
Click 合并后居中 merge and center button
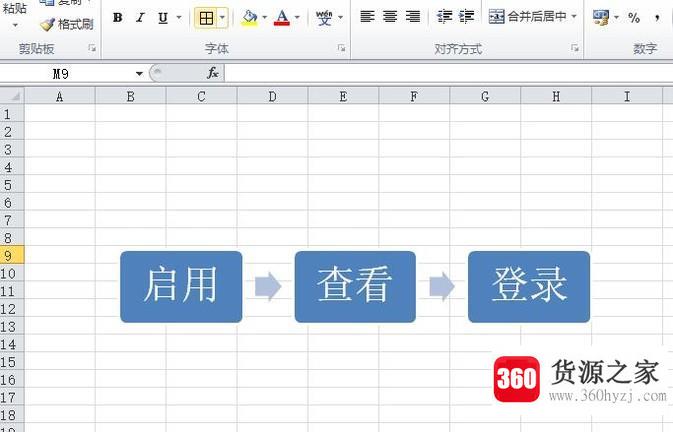(x=527, y=17)
